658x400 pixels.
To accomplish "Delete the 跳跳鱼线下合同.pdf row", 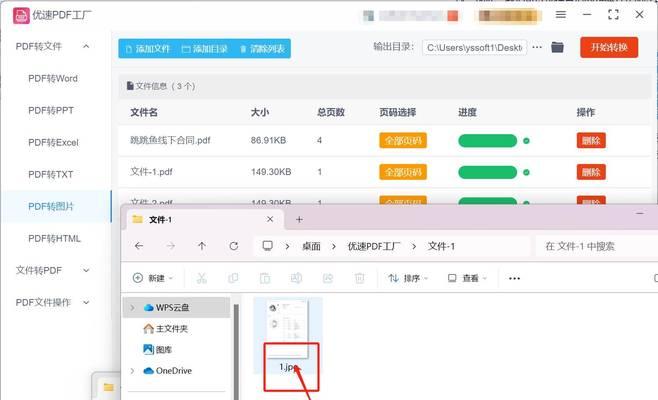I will pos(591,141).
